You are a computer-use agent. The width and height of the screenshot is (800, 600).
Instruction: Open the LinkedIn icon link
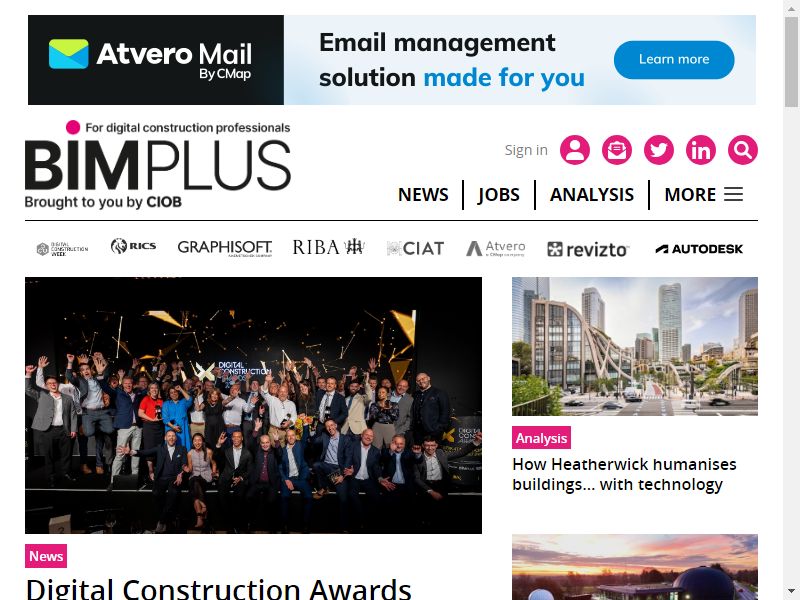(x=701, y=150)
